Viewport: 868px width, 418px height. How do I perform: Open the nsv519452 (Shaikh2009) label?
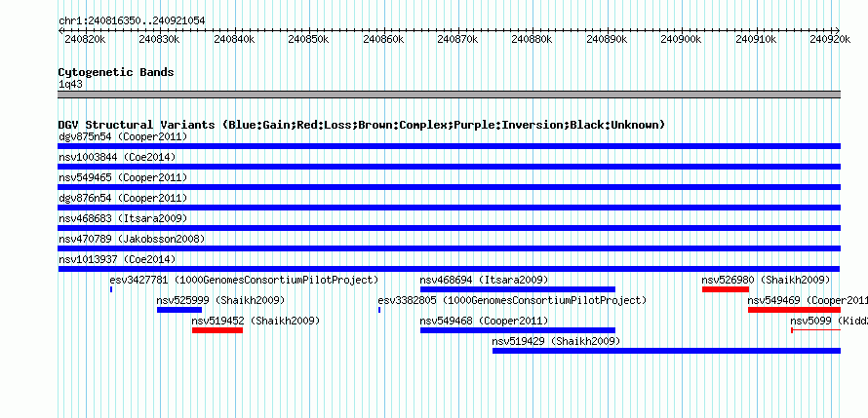coord(256,321)
